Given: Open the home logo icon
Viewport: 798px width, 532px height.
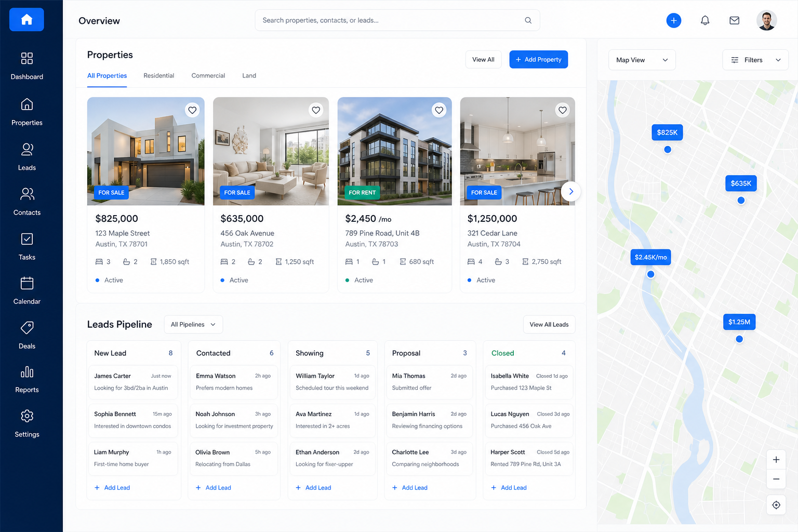Looking at the screenshot, I should pos(26,20).
